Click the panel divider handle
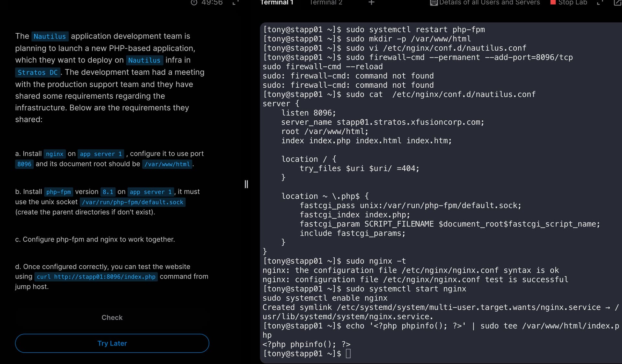The height and width of the screenshot is (364, 622). click(246, 184)
